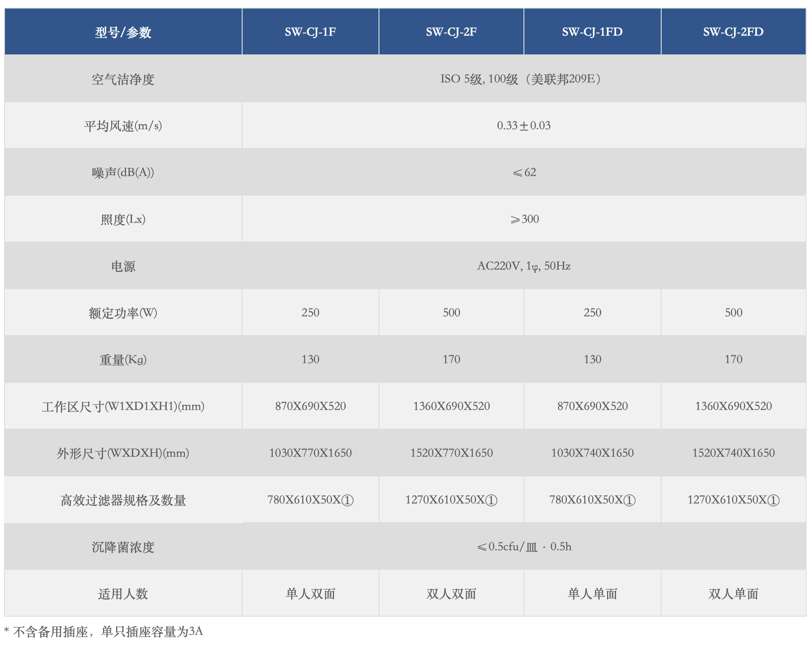Viewport: 812px width, 645px height.
Task: Click the 单人双面 cell under SW-CJ-1F
Action: tap(311, 593)
